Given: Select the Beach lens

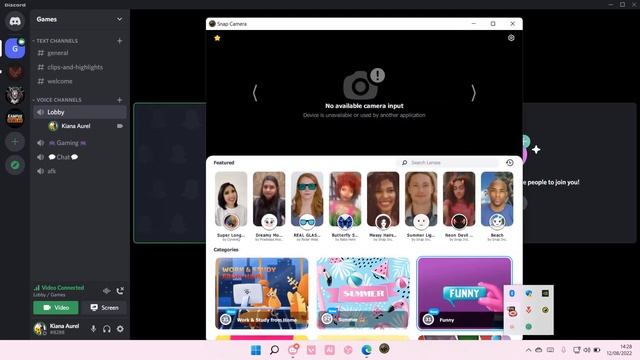Looking at the screenshot, I should click(497, 199).
